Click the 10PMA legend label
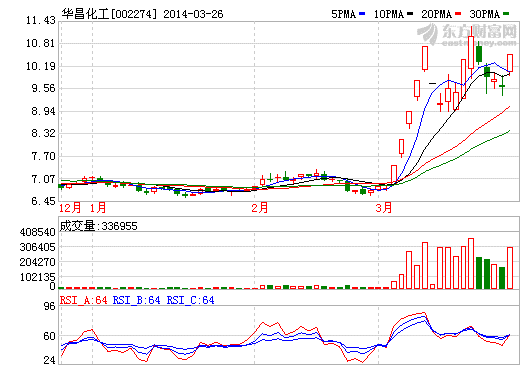Viewport: 520px width, 365px height. coord(389,14)
